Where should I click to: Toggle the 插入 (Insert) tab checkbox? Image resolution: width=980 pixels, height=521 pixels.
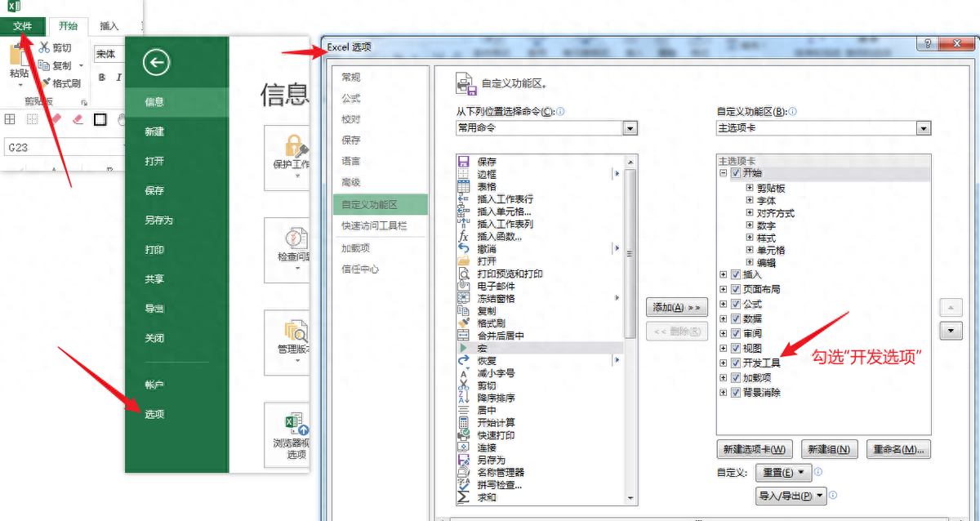click(736, 275)
